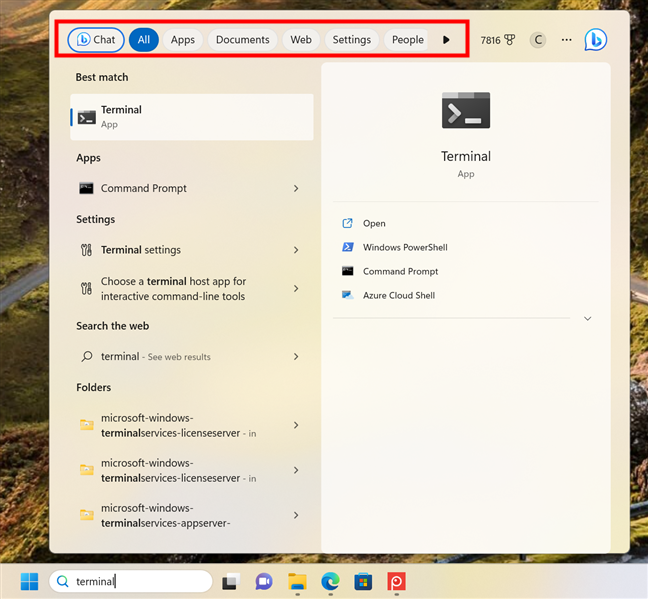Select the All search filter
Viewport: 648px width, 599px height.
[144, 40]
